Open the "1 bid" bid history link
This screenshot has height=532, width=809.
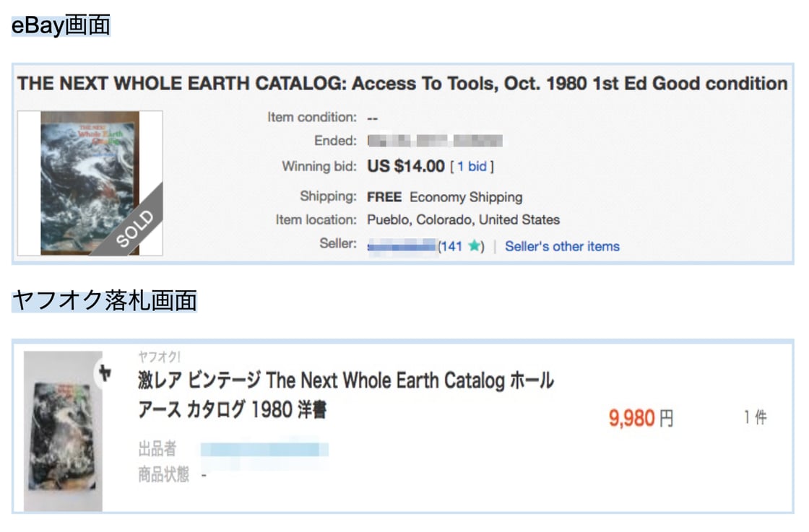tap(472, 167)
